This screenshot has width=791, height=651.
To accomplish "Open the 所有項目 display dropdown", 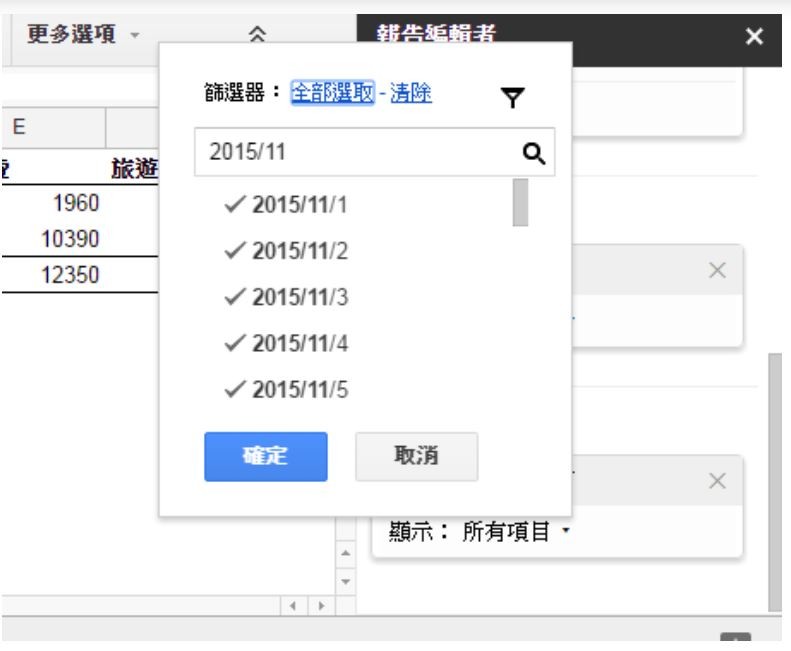I will 516,531.
